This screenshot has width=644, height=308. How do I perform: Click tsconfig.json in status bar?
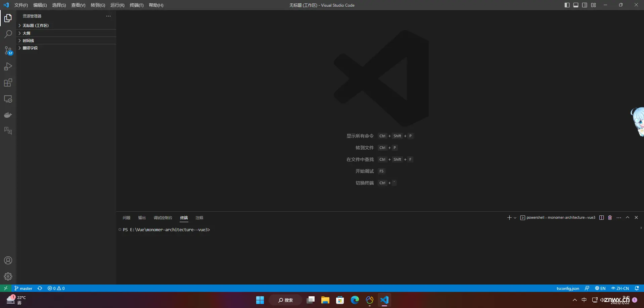click(568, 288)
